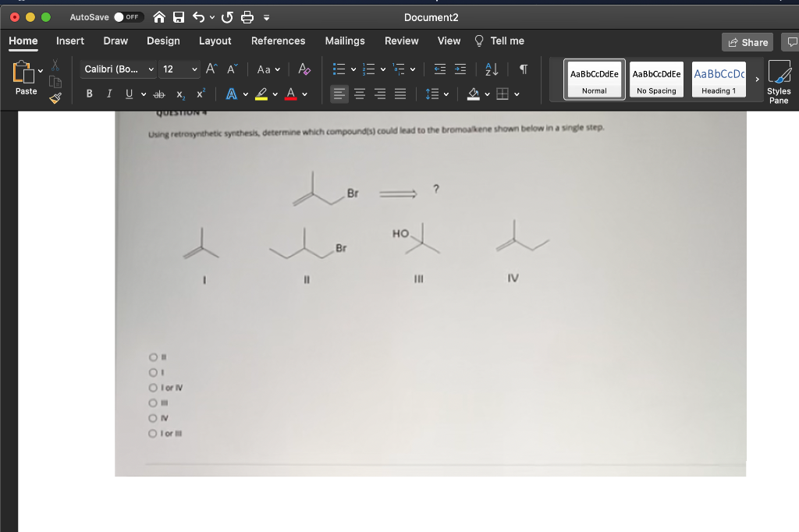The width and height of the screenshot is (799, 532).
Task: Apply italic formatting
Action: click(108, 93)
